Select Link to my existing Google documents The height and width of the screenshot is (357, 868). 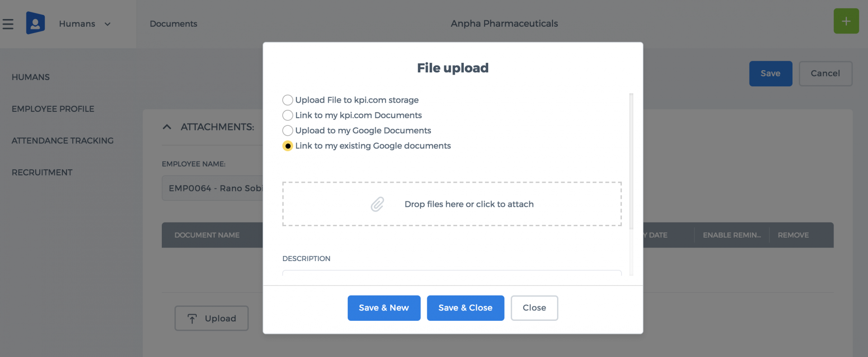(x=288, y=146)
